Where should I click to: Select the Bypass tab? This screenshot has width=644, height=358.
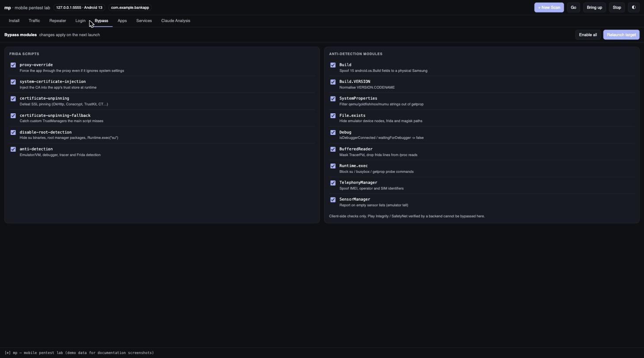[101, 21]
